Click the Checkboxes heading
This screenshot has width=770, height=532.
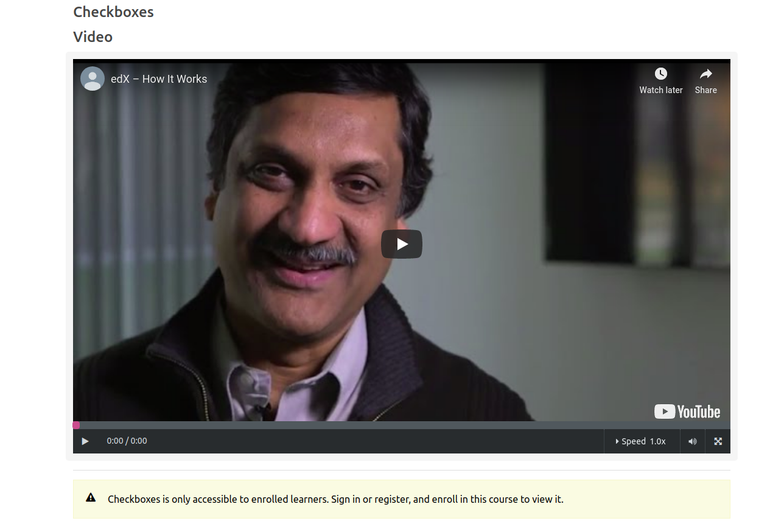click(x=113, y=12)
